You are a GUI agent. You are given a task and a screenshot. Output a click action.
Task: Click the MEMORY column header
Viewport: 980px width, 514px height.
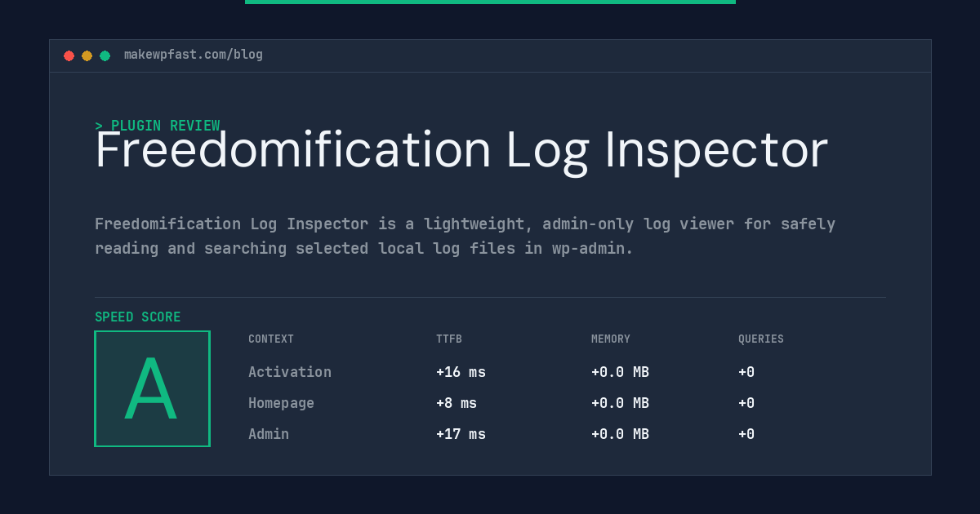tap(611, 339)
